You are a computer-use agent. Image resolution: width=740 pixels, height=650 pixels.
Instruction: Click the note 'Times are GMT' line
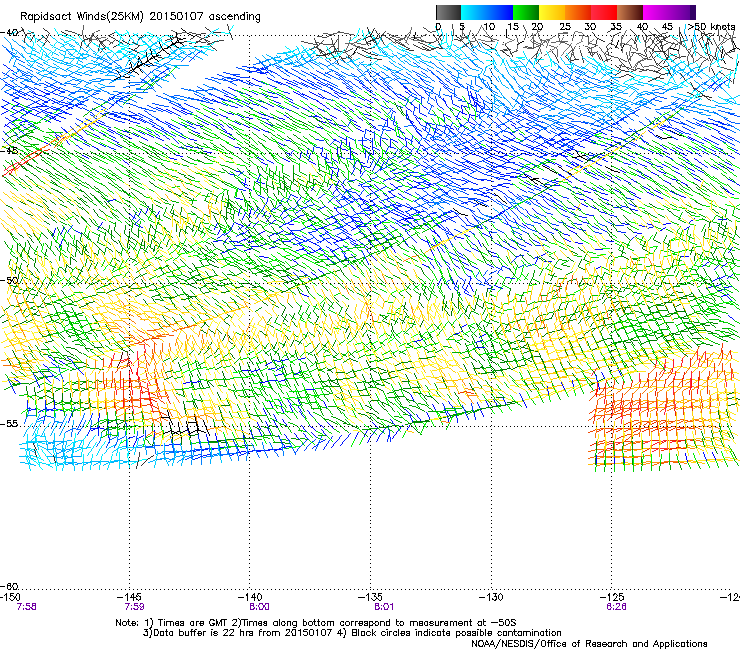[x=316, y=623]
